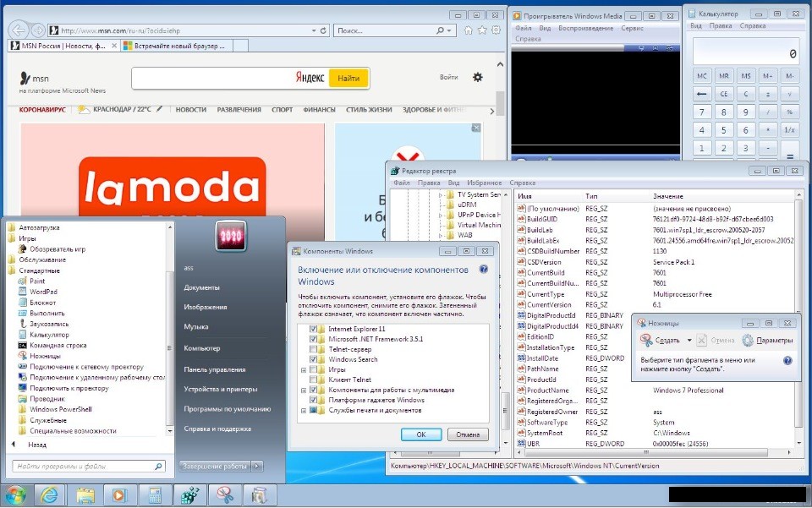Toggle Службы печати и документов checkbox
This screenshot has height=508, width=812.
pyautogui.click(x=313, y=410)
